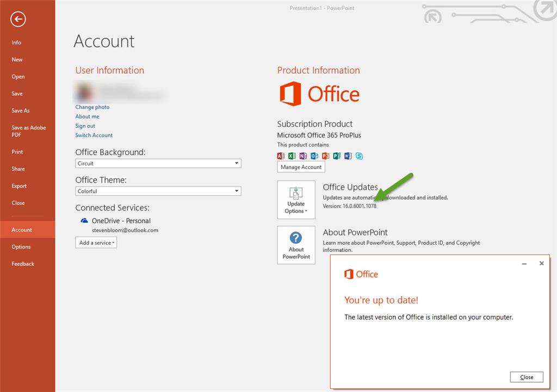This screenshot has height=392, width=557.
Task: Click the About PowerPoint button
Action: click(296, 245)
